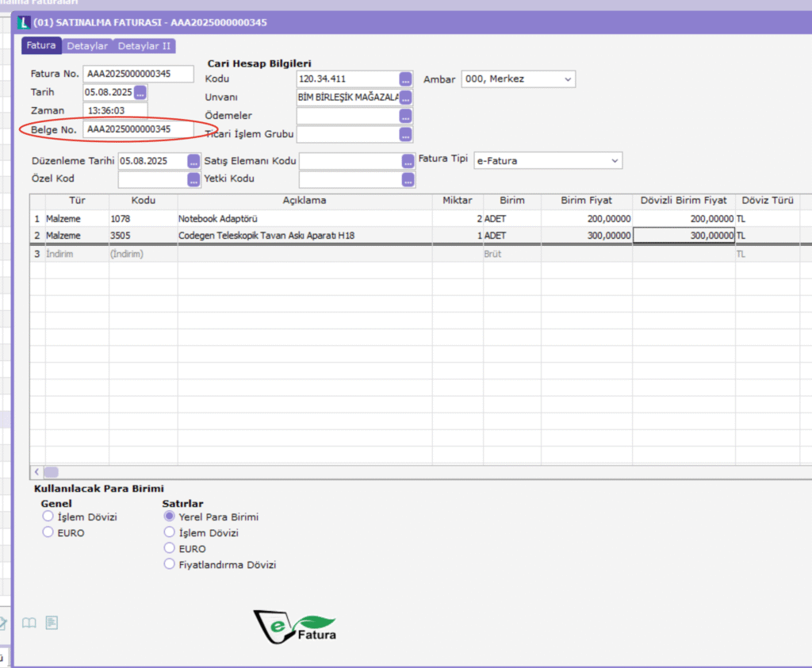Click the document icon at bottom left
This screenshot has height=668, width=812.
coord(52,623)
